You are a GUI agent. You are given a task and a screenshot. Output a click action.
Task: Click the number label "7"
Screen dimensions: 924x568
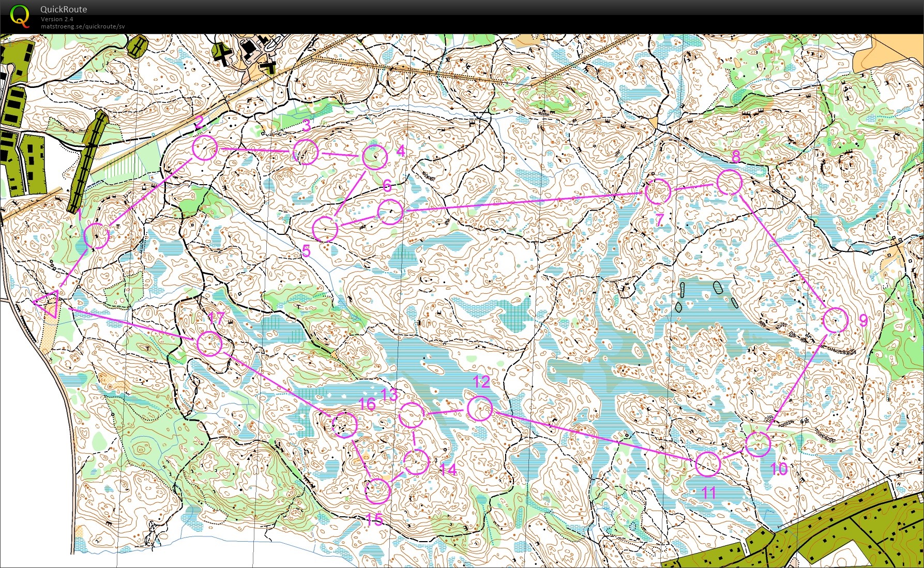click(660, 220)
